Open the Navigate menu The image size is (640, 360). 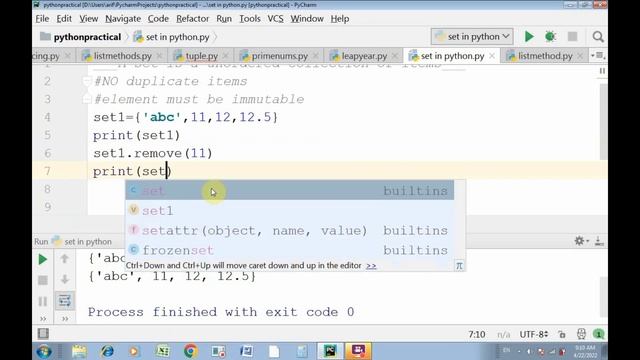pyautogui.click(x=123, y=19)
